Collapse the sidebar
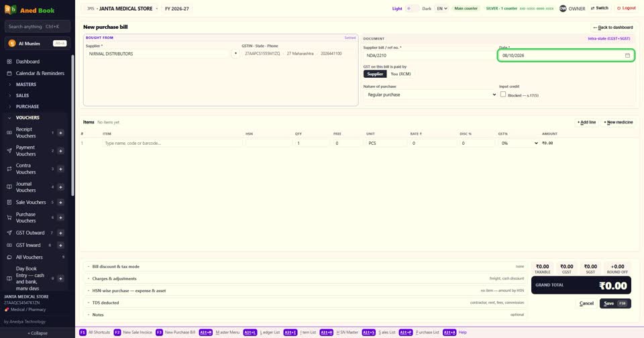The width and height of the screenshot is (644, 338). (x=38, y=333)
